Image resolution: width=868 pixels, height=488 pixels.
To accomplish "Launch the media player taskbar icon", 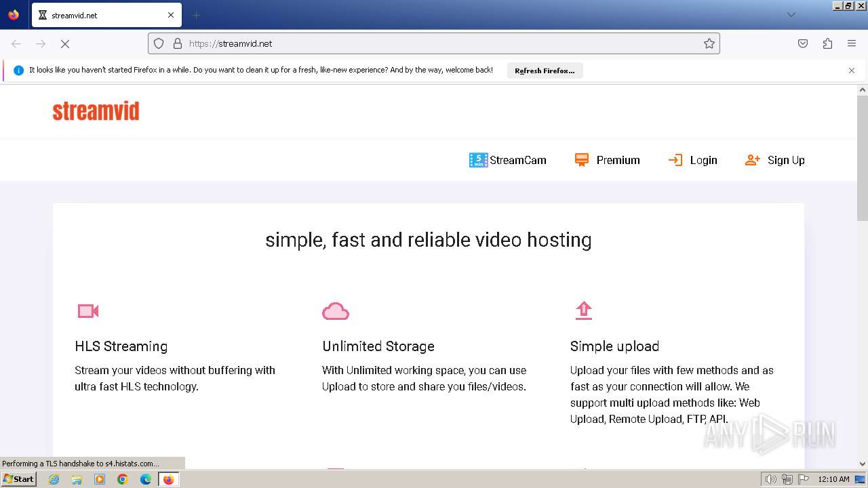I will pyautogui.click(x=100, y=479).
